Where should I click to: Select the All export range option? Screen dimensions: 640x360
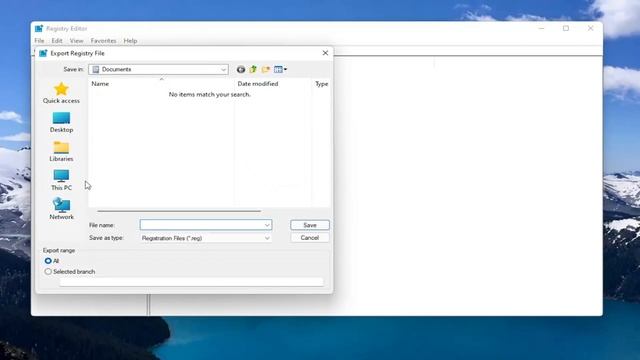[x=48, y=261]
